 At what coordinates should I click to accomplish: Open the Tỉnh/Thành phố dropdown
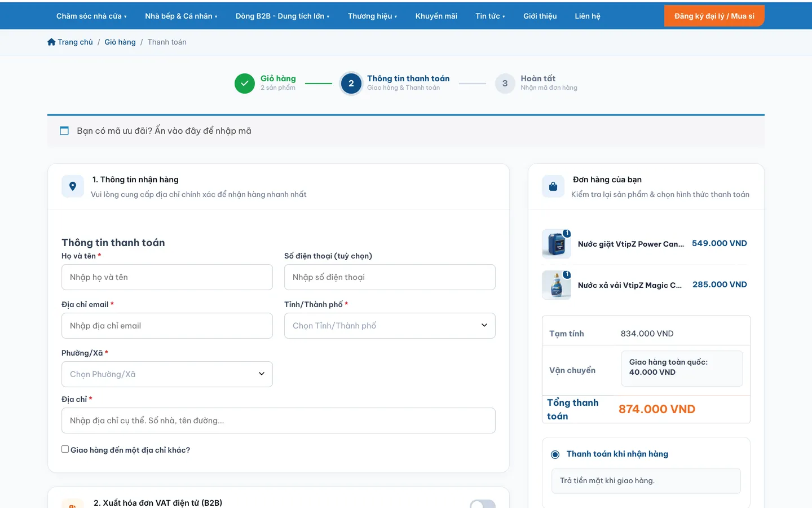coord(390,326)
